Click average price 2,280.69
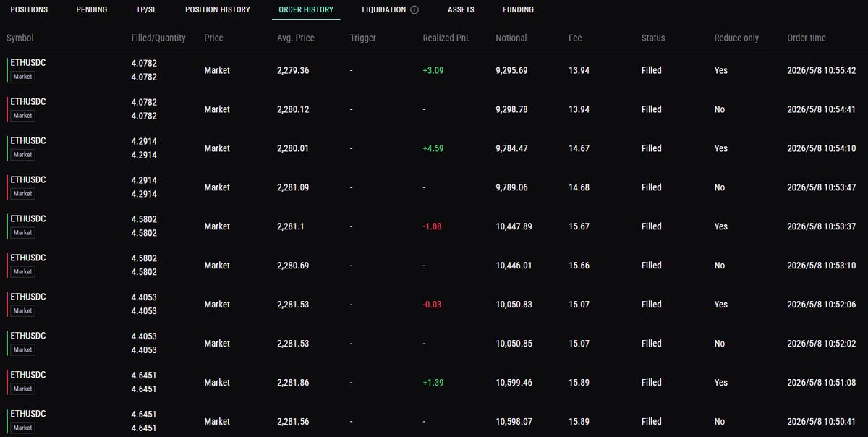 point(293,266)
